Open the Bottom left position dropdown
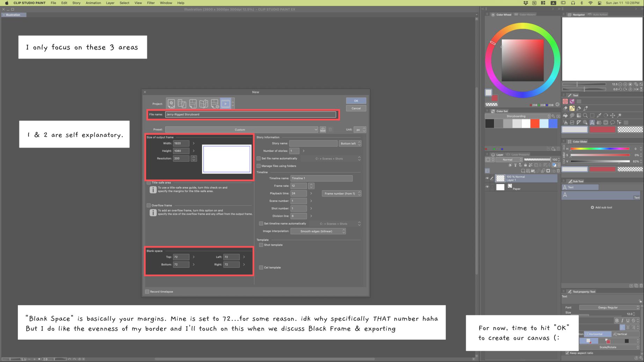Image resolution: width=644 pixels, height=362 pixels. tap(350, 143)
